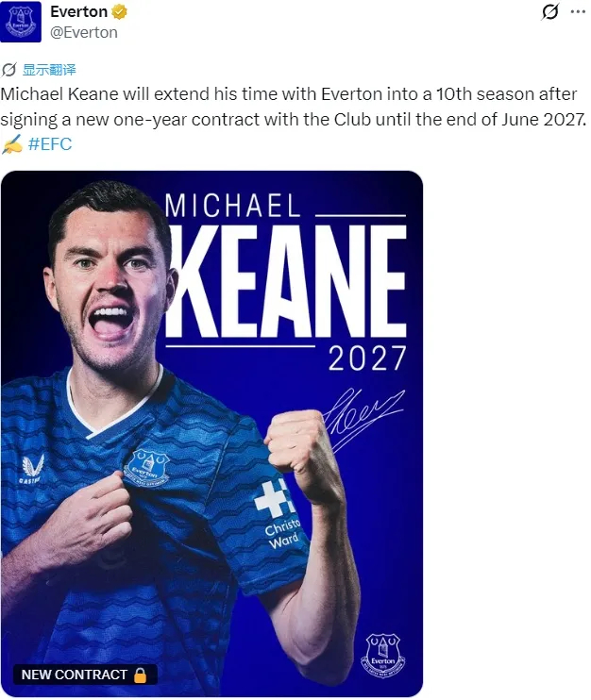Image resolution: width=591 pixels, height=700 pixels.
Task: Click the Everton profile avatar
Action: 21,22
